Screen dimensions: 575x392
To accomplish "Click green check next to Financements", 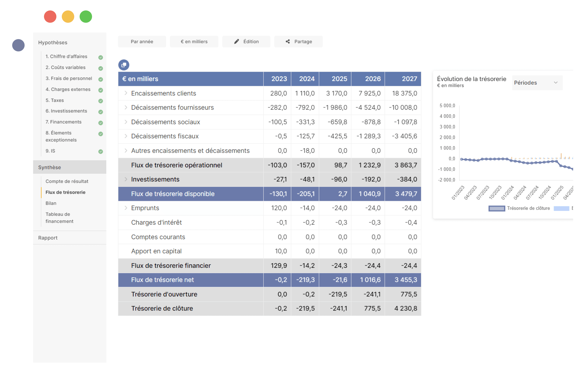I will click(x=100, y=123).
